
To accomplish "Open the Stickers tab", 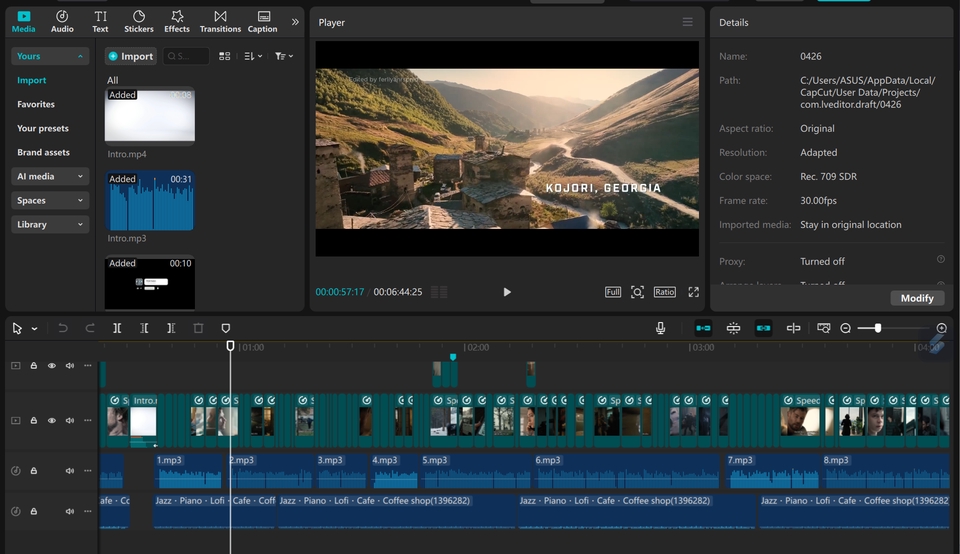I will [139, 21].
